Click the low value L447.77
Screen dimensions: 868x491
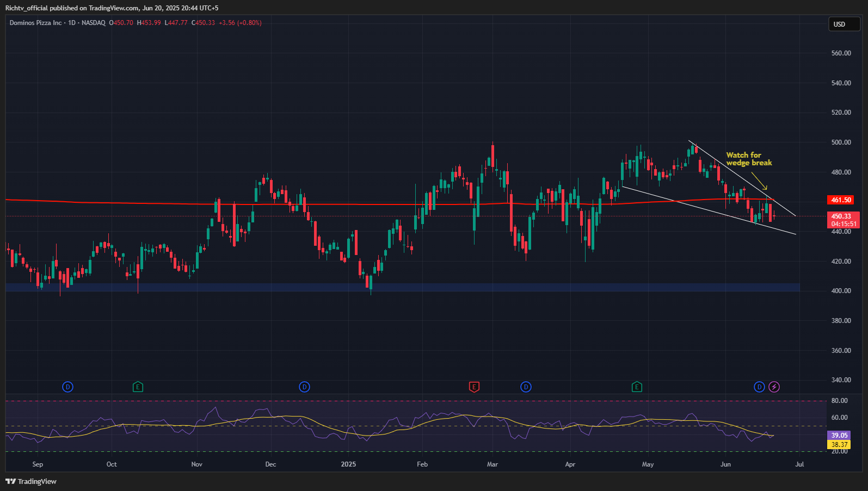[x=176, y=23]
